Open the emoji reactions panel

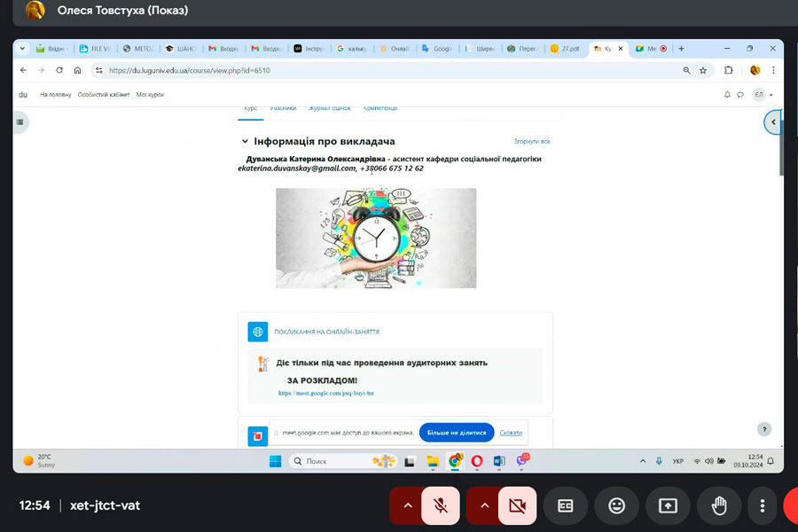click(x=616, y=505)
